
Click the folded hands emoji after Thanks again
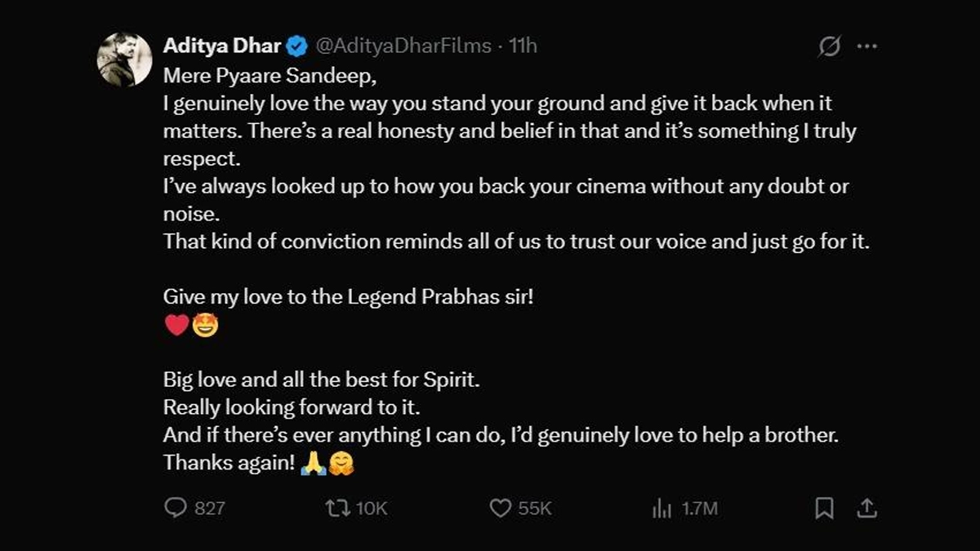[x=313, y=464]
